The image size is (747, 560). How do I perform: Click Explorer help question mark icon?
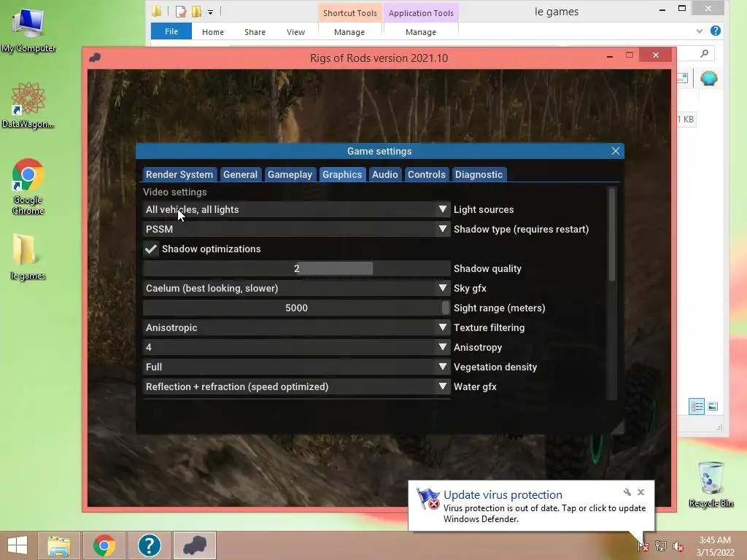point(715,31)
